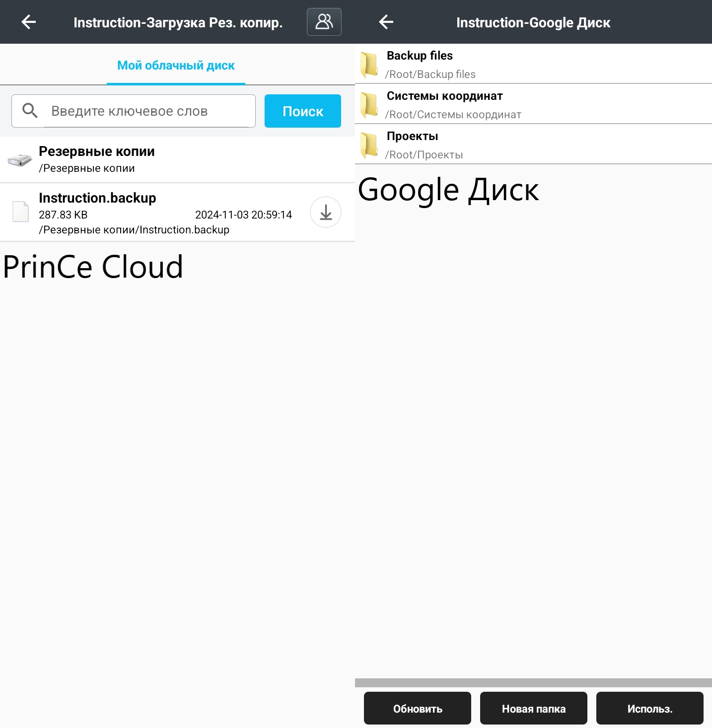Click the path /Root/Системы координат
Image resolution: width=712 pixels, height=728 pixels.
coord(453,115)
